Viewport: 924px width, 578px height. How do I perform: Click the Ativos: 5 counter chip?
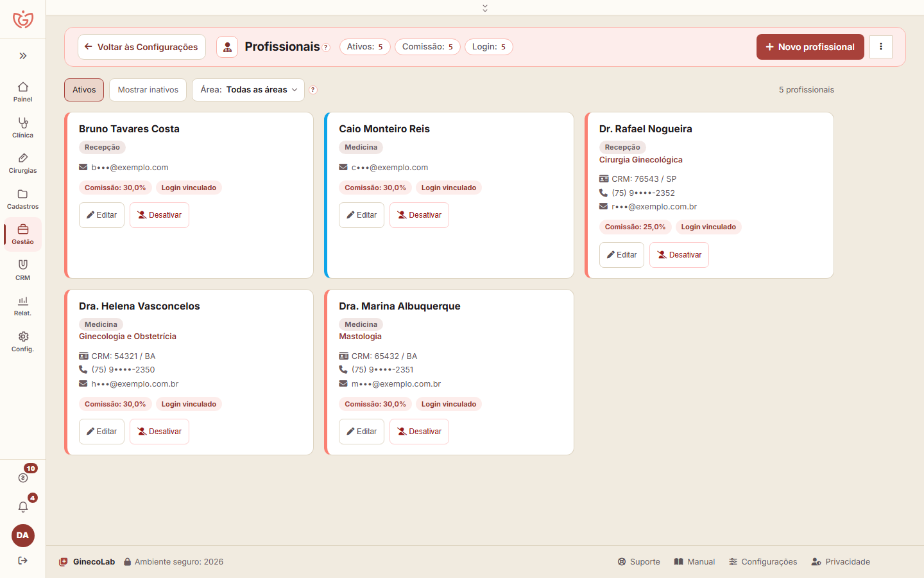364,47
